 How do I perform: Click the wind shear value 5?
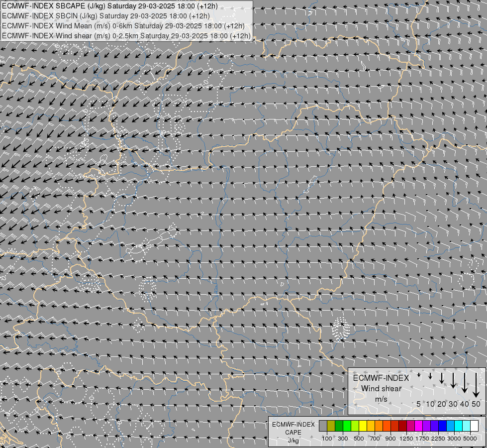[x=419, y=404]
